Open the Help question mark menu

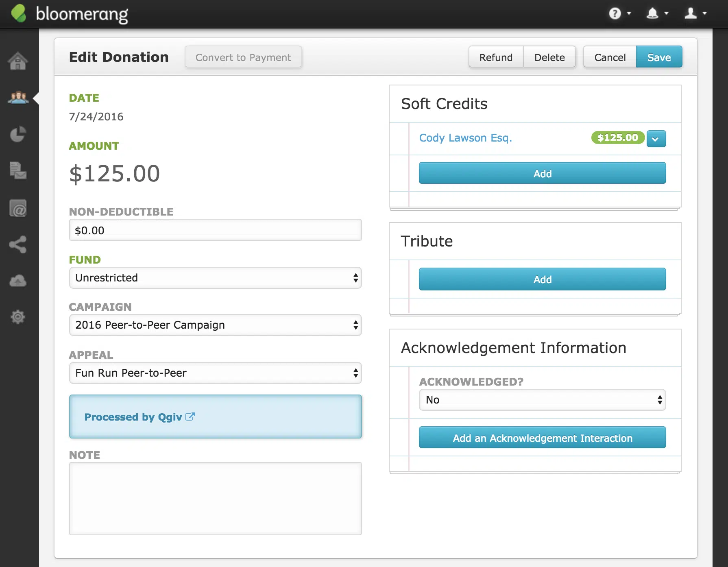pyautogui.click(x=619, y=14)
